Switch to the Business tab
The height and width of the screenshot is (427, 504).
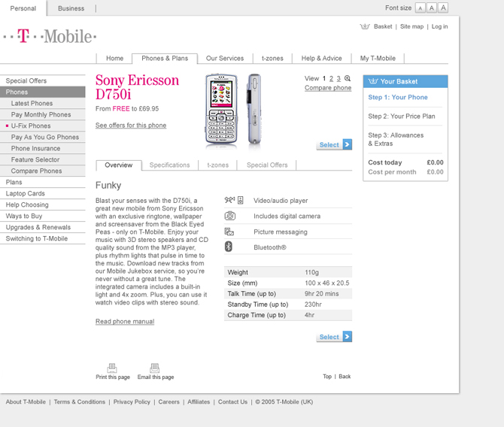click(x=71, y=8)
